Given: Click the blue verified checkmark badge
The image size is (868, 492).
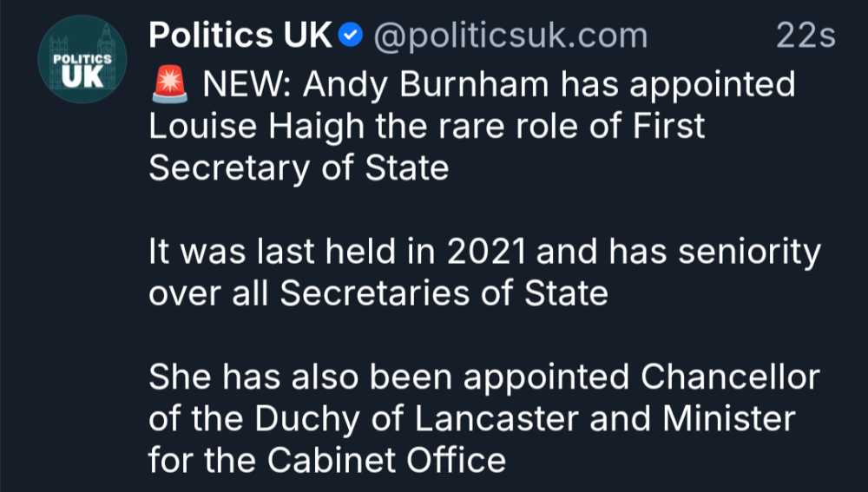Looking at the screenshot, I should (x=351, y=36).
